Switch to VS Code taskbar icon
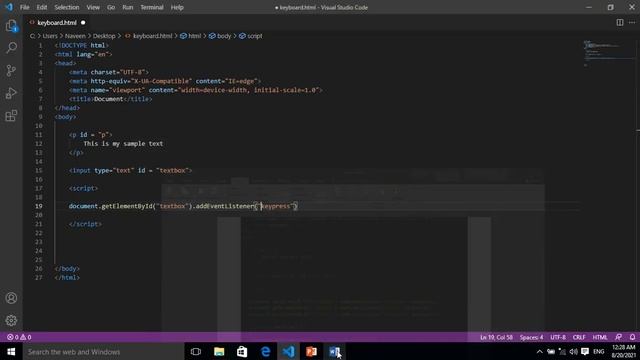Screen dimensions: 640x360 pyautogui.click(x=289, y=351)
